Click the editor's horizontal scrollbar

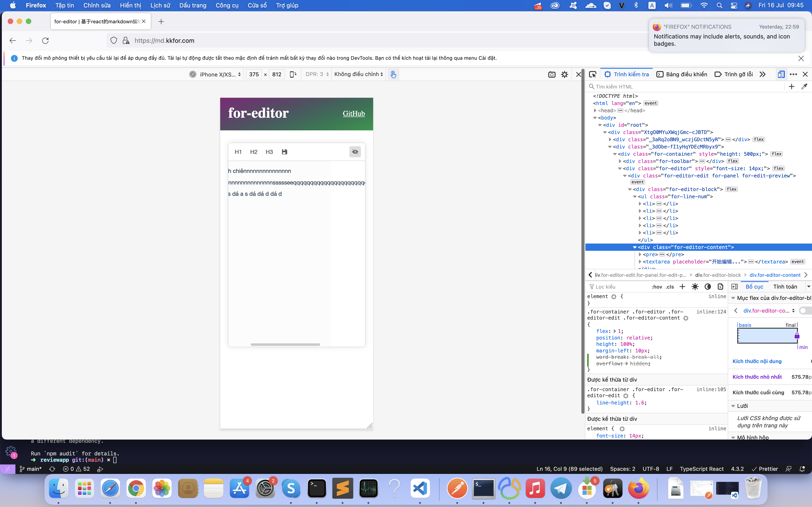coord(285,344)
